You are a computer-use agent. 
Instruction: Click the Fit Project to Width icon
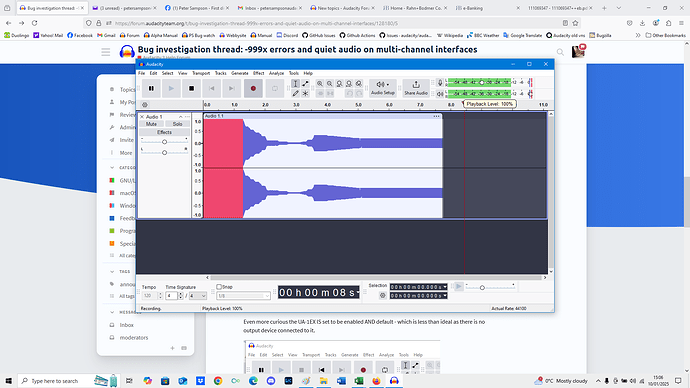click(349, 84)
